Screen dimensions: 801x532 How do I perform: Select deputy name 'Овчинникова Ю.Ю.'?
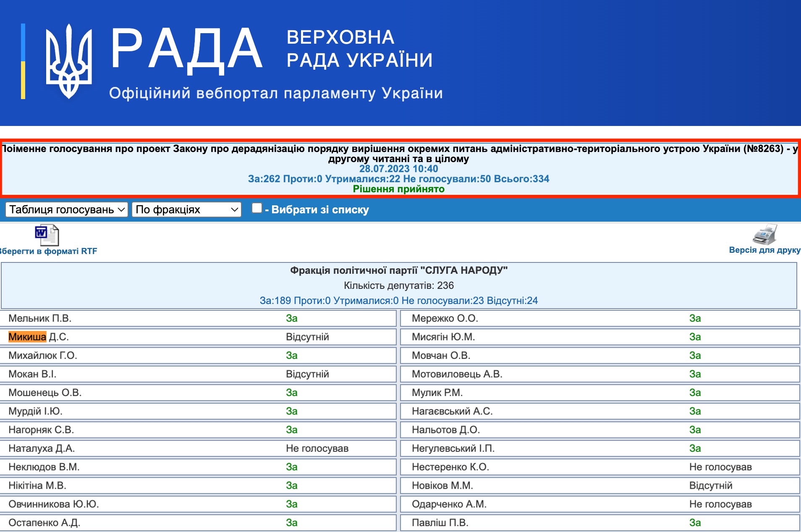pos(54,504)
